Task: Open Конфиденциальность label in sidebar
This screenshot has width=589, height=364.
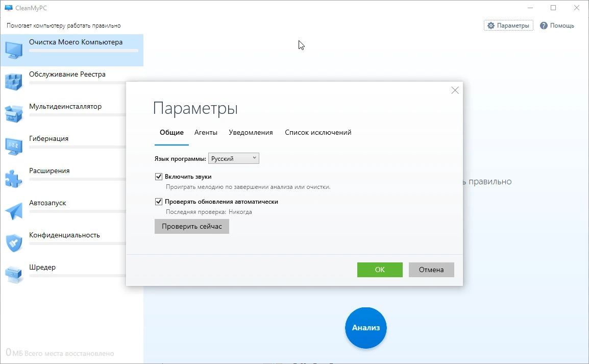Action: [x=65, y=235]
